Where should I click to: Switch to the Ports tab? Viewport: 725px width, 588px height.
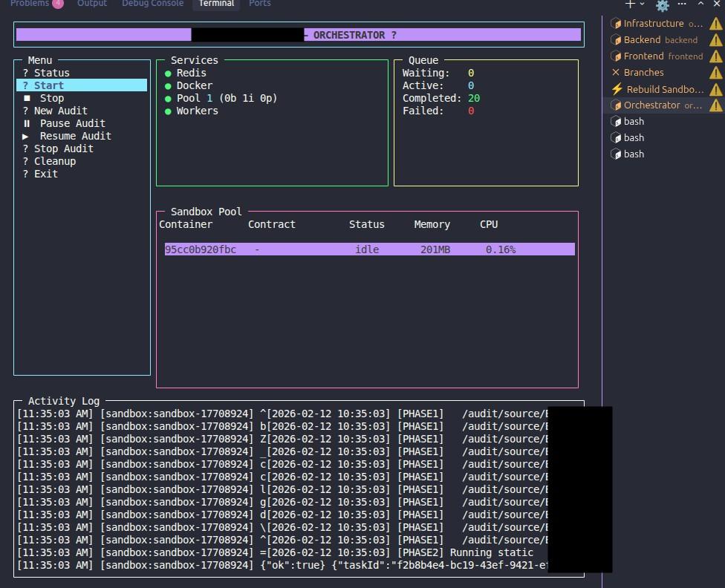tap(260, 3)
